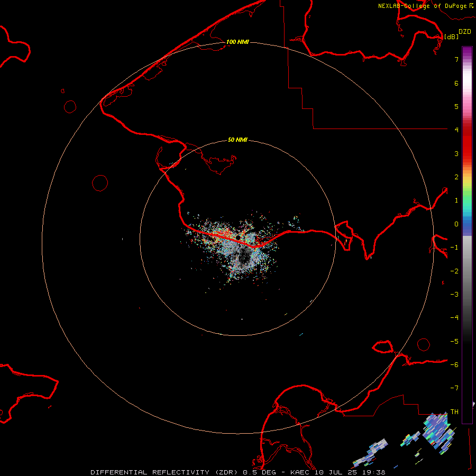Click the 7 value on the color scale
Viewport: 476px width, 476px height.
pos(456,59)
